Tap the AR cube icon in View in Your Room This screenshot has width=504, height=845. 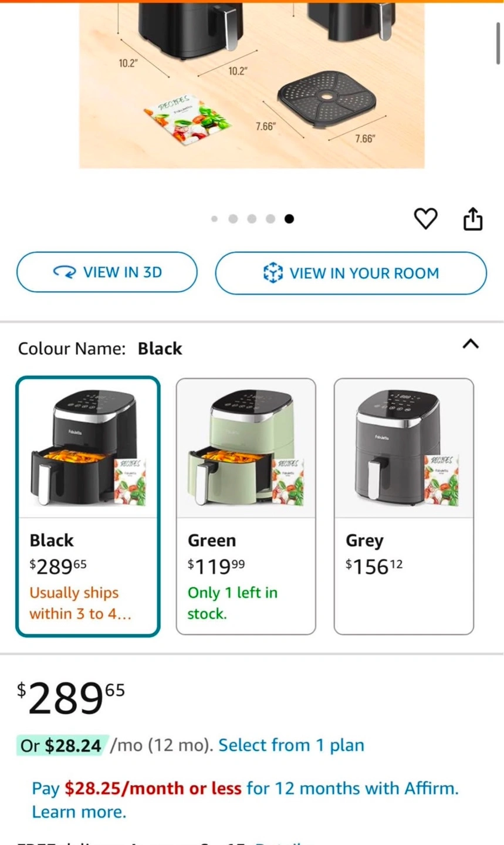[x=273, y=273]
